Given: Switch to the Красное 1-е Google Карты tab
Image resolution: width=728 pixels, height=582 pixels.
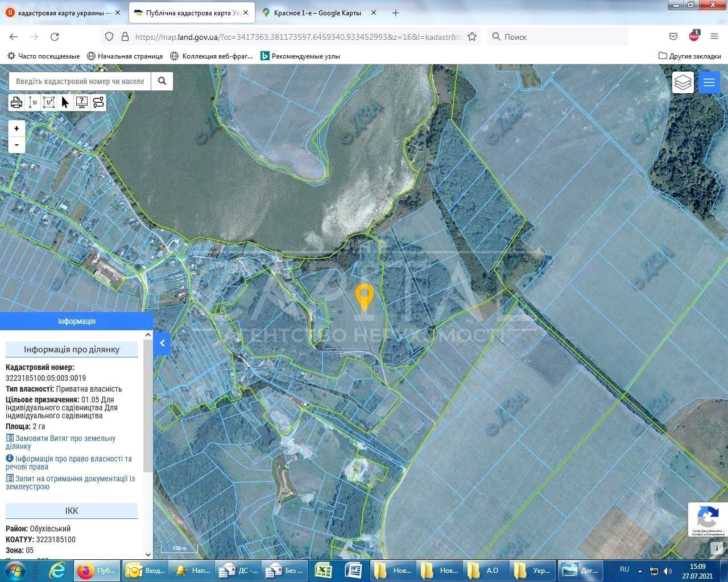Looking at the screenshot, I should tap(317, 13).
